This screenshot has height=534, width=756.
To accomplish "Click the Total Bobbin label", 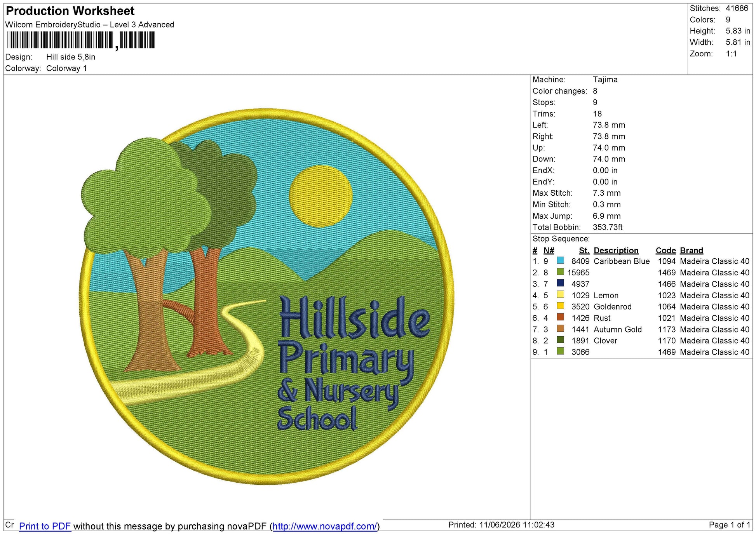I will pyautogui.click(x=556, y=227).
